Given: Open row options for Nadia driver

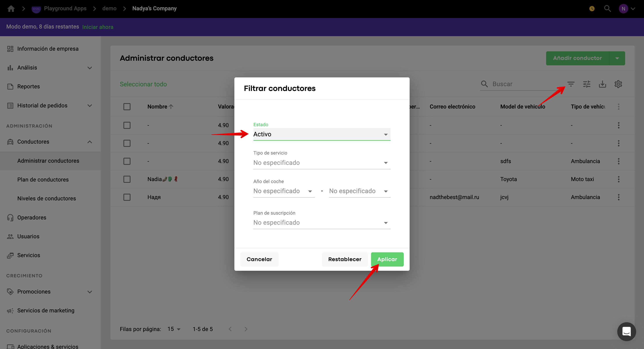Looking at the screenshot, I should [x=619, y=179].
